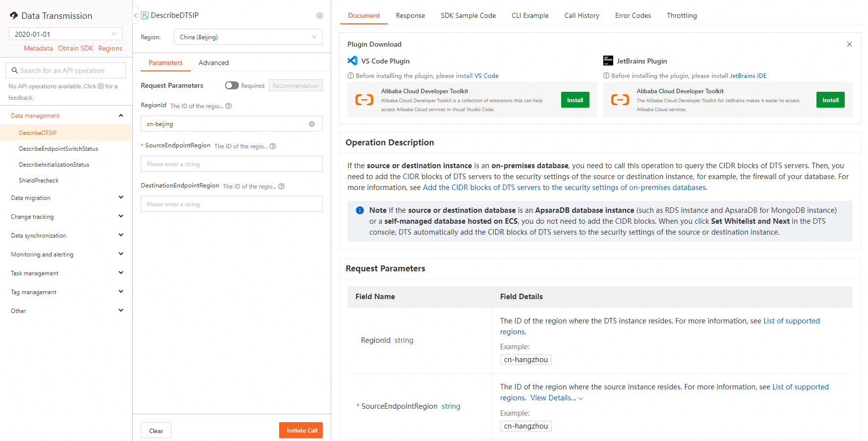This screenshot has height=441, width=868.
Task: Click help icon beside DestinationEndpointRegion
Action: tap(282, 187)
